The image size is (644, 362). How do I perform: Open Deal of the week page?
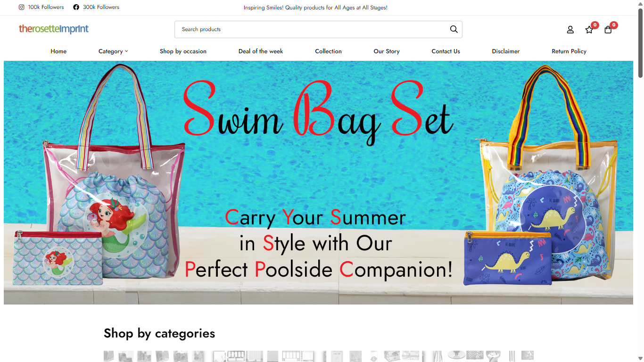click(261, 51)
